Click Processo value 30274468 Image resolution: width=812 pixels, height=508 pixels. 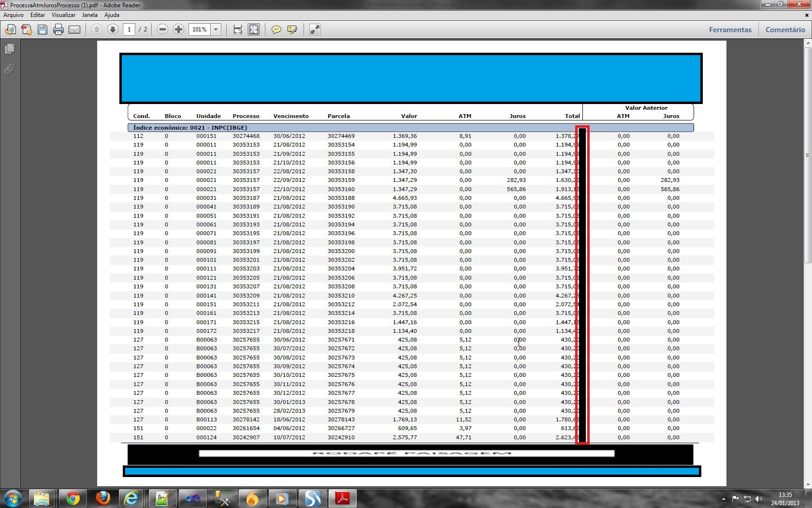coord(246,136)
